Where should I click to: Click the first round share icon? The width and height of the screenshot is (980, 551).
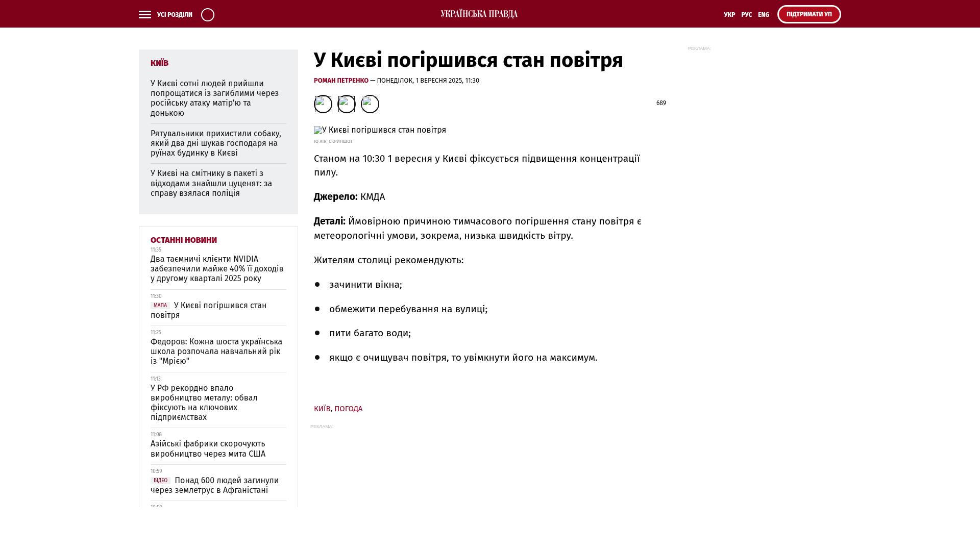323,104
